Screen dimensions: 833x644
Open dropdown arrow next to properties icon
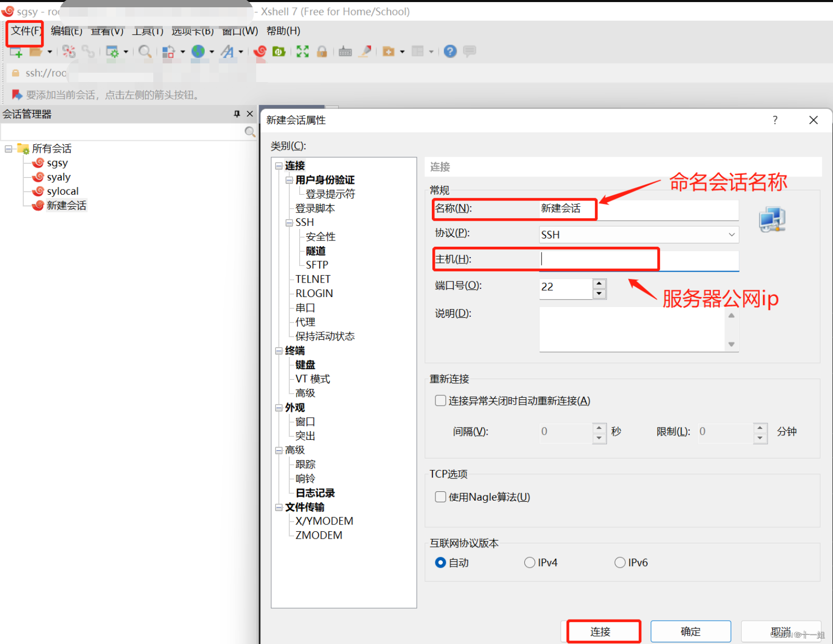[126, 52]
